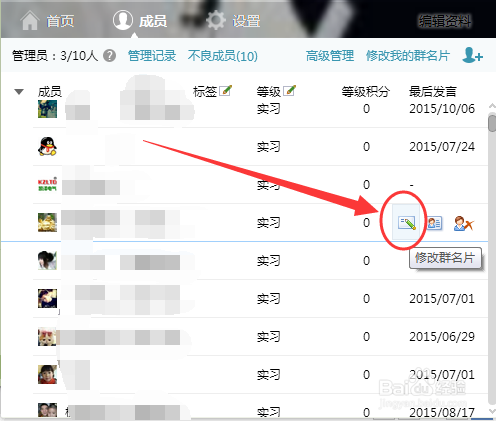The height and width of the screenshot is (421, 496).
Task: Click 实习 level in the 2015/07/24 row
Action: click(268, 147)
